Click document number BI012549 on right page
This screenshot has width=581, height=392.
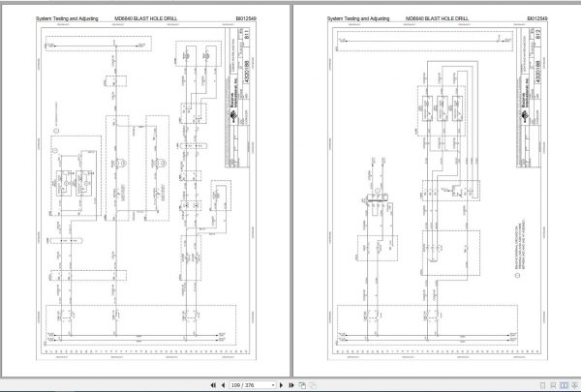pos(537,18)
